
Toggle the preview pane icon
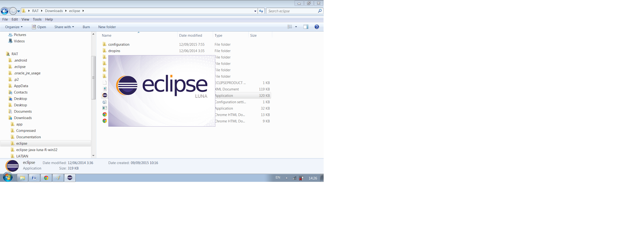(x=306, y=27)
